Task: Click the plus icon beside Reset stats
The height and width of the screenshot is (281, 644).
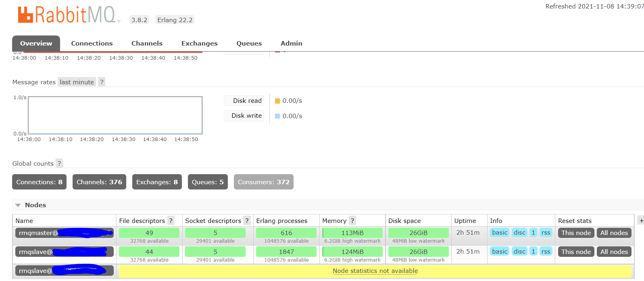Action: (x=641, y=221)
